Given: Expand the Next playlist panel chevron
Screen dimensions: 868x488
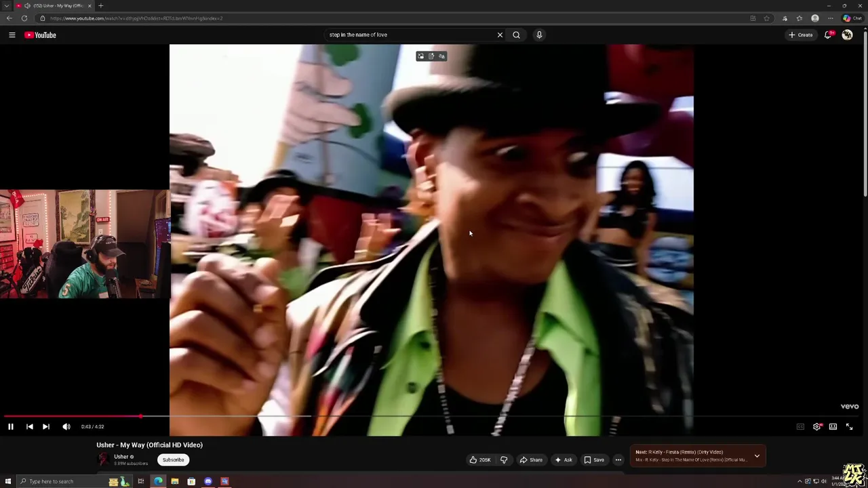Looking at the screenshot, I should coord(757,455).
